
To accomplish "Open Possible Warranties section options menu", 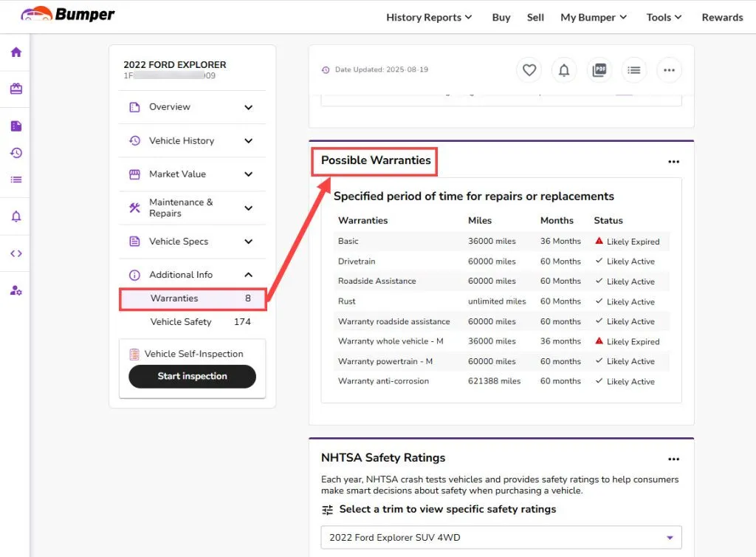I will tap(673, 162).
